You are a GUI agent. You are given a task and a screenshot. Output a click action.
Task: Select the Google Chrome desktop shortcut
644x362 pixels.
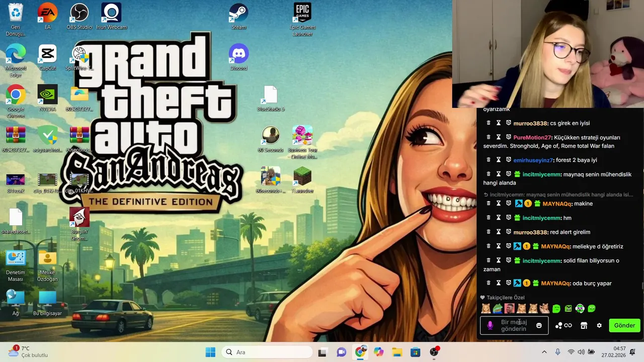coord(16,101)
